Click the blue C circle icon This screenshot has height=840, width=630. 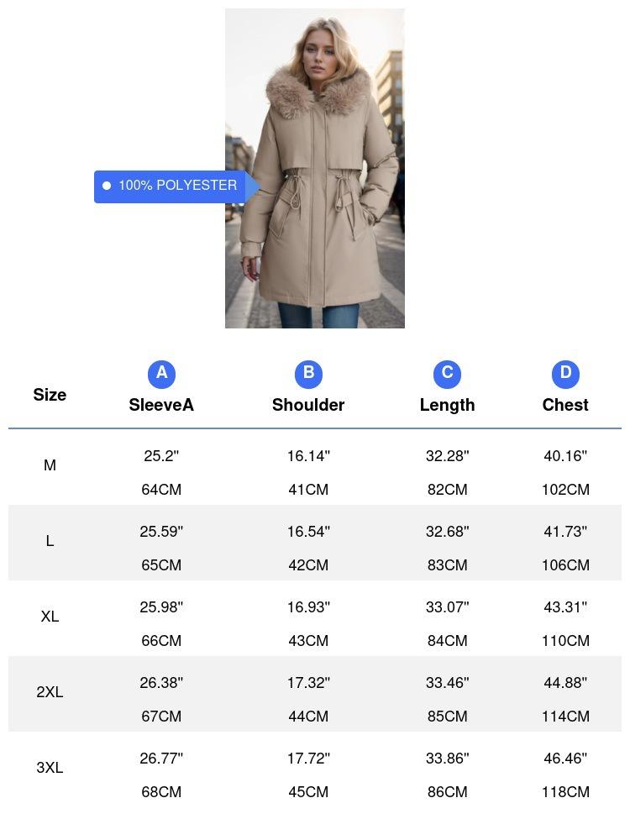(x=447, y=374)
